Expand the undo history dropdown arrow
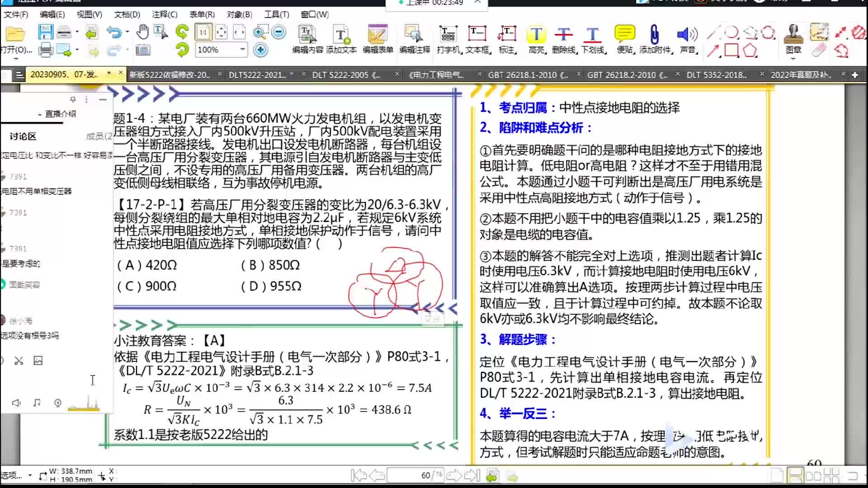The image size is (868, 488). tap(127, 32)
